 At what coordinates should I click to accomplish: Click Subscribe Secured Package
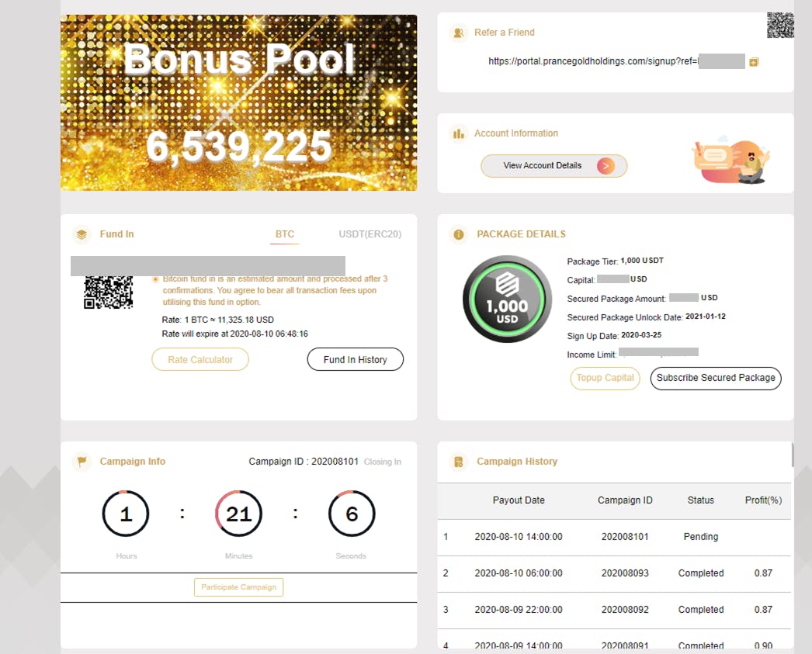point(715,378)
